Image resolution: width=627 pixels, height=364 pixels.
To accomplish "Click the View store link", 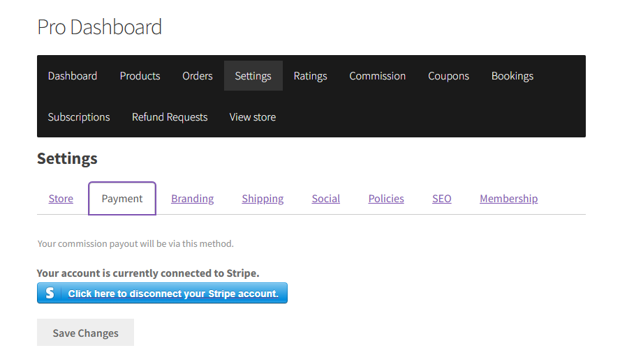I will 252,117.
